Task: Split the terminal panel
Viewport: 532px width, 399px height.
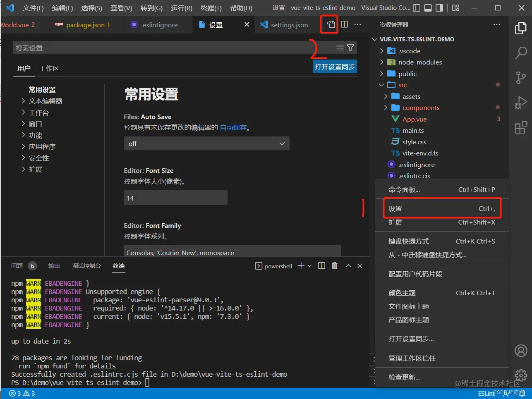Action: [321, 266]
